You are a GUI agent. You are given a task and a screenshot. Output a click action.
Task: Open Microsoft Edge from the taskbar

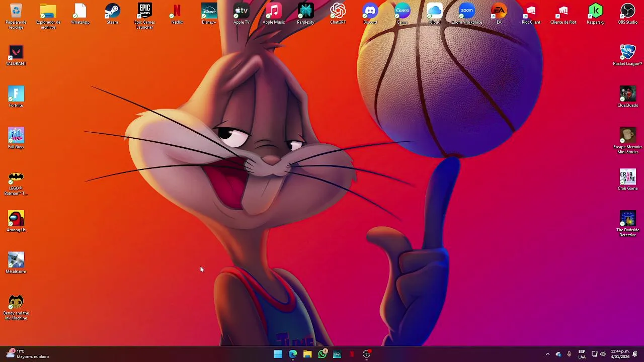(292, 354)
